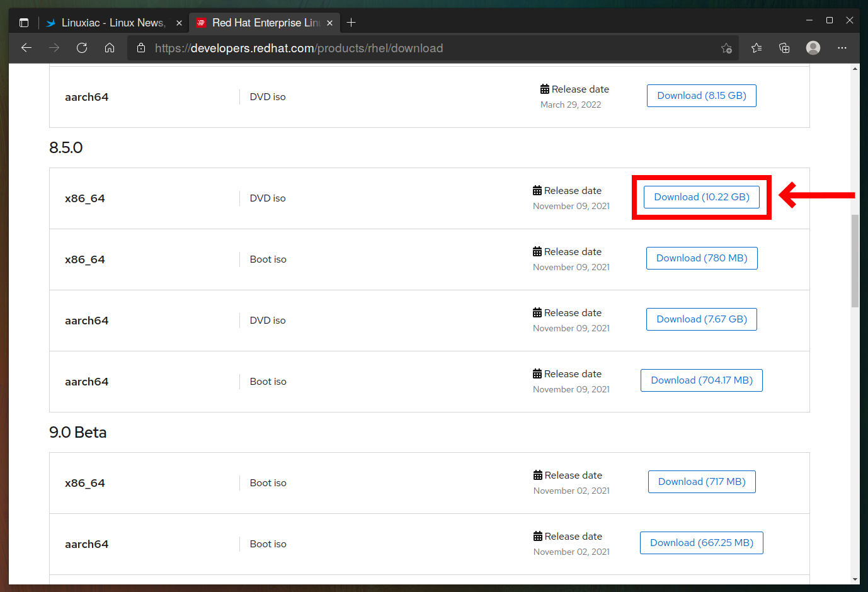
Task: Click the padlock icon in the address bar
Action: click(x=140, y=48)
